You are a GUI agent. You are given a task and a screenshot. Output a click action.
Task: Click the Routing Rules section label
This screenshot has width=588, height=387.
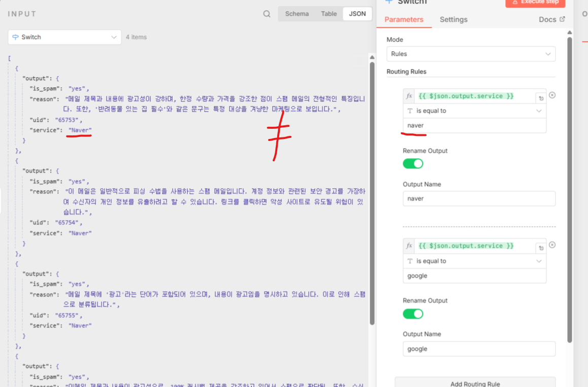(x=407, y=72)
